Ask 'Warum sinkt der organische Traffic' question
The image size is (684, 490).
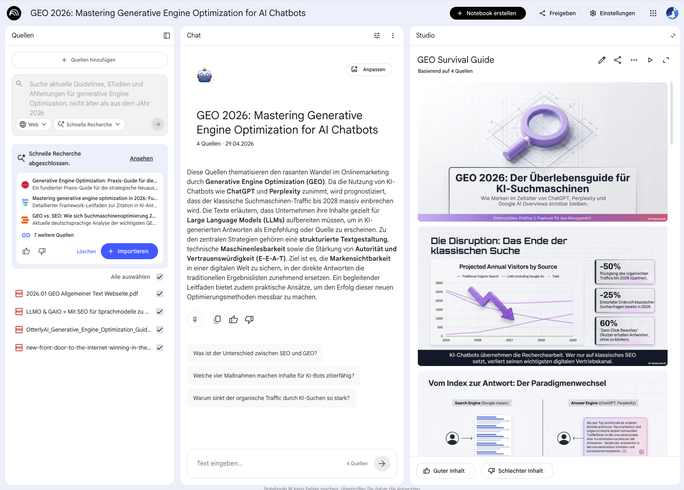tap(271, 398)
